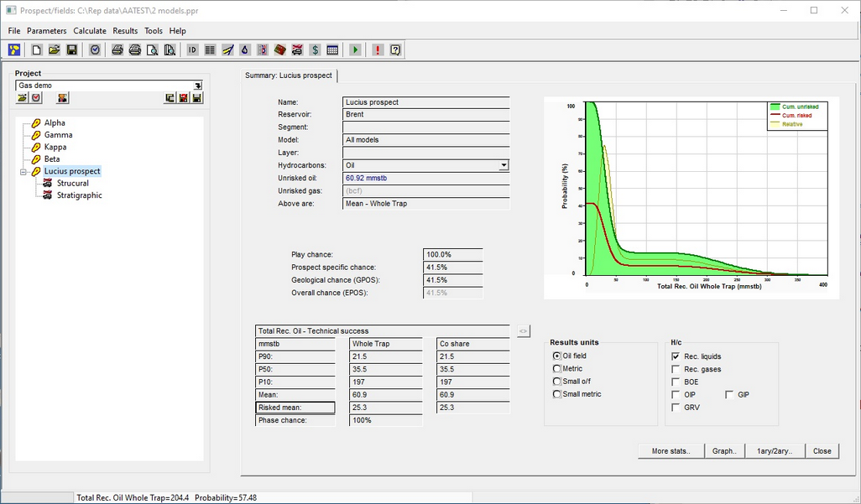Click the green Run arrow toolbar icon
Image resolution: width=861 pixels, height=504 pixels.
coord(355,50)
